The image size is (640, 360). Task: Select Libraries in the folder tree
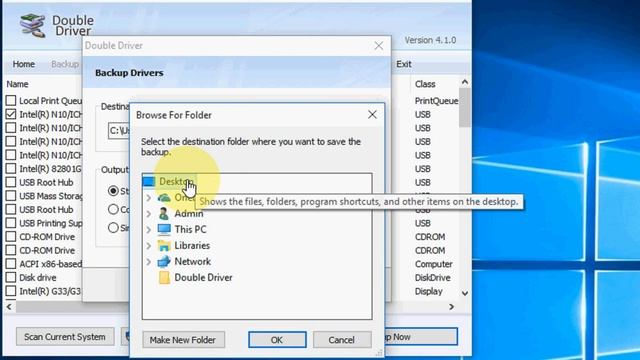click(192, 245)
